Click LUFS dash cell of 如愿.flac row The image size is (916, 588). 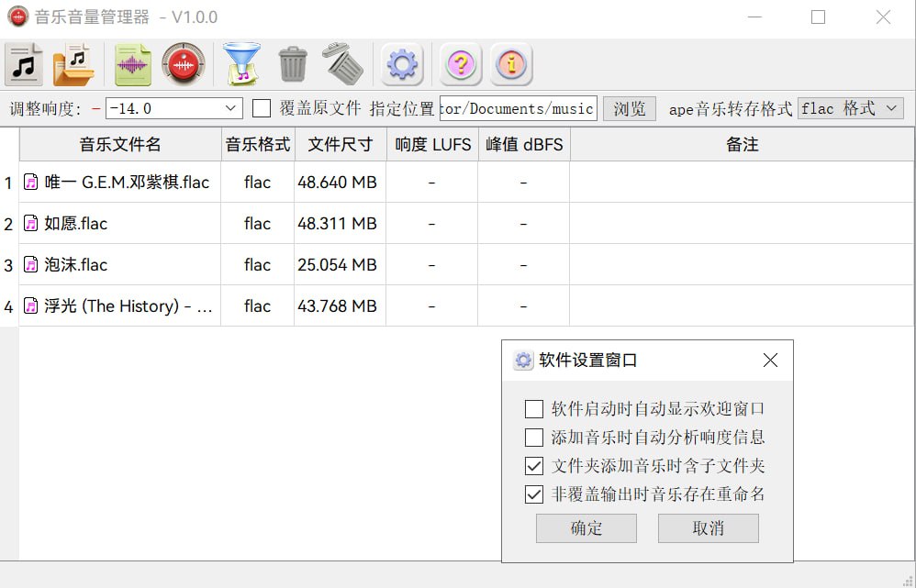point(431,223)
